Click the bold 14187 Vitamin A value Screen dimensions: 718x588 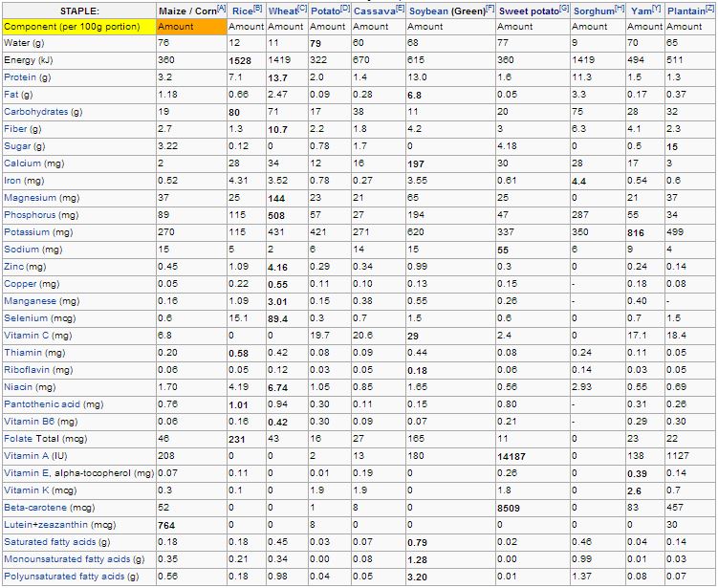(511, 457)
